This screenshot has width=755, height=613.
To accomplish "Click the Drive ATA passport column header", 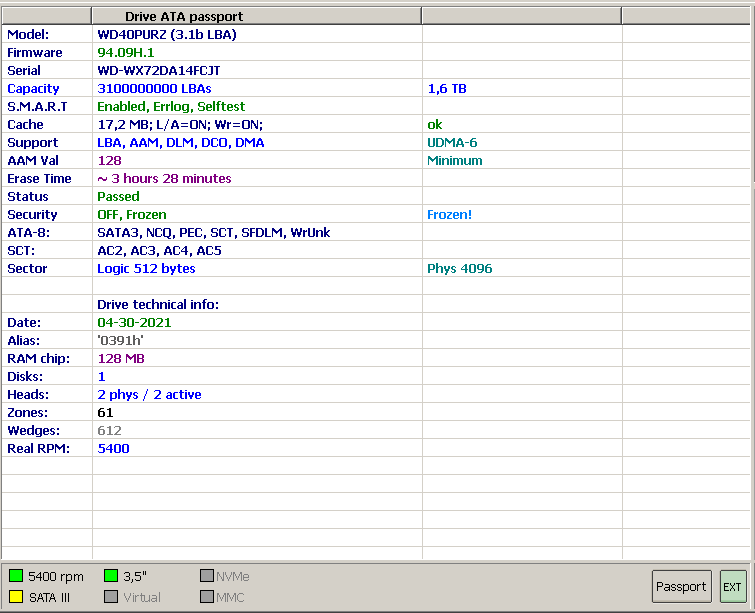I will pos(257,16).
